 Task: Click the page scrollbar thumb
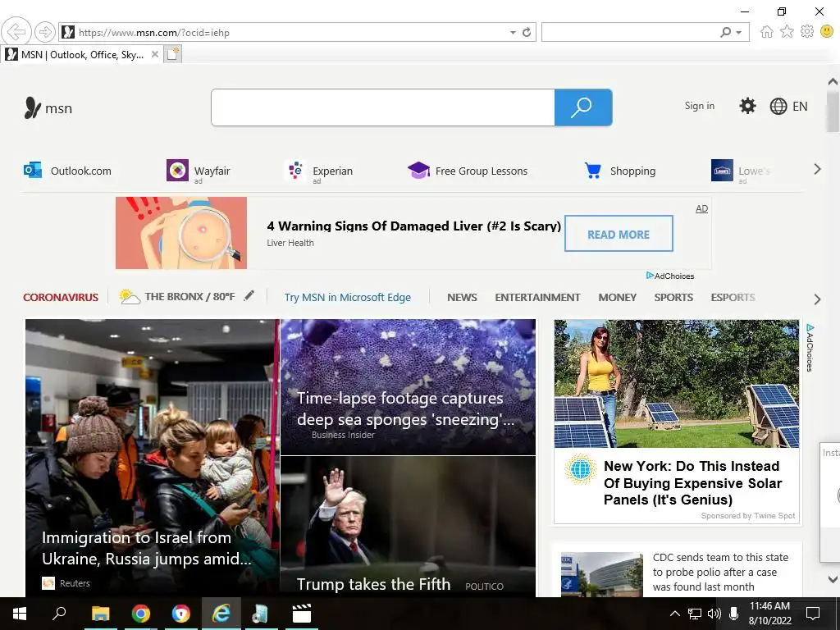coord(832,112)
